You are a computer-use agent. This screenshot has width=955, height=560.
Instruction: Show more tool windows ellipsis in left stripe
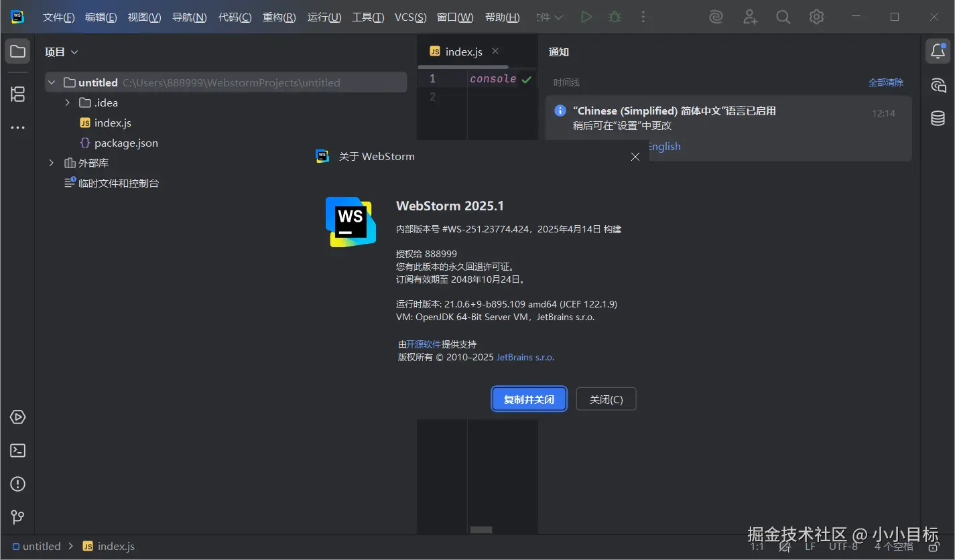18,127
